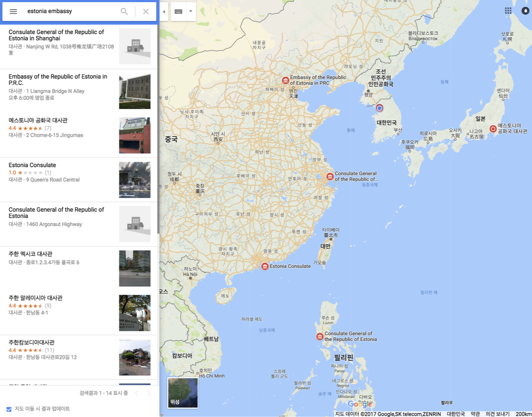Click the results list scrollbar
The height and width of the screenshot is (417, 532).
(x=158, y=129)
